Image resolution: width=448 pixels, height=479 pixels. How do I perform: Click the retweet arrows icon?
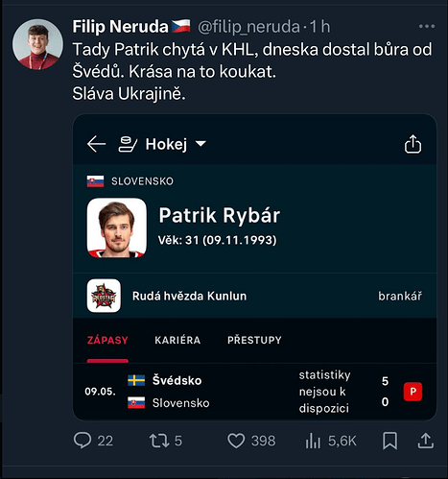point(159,441)
